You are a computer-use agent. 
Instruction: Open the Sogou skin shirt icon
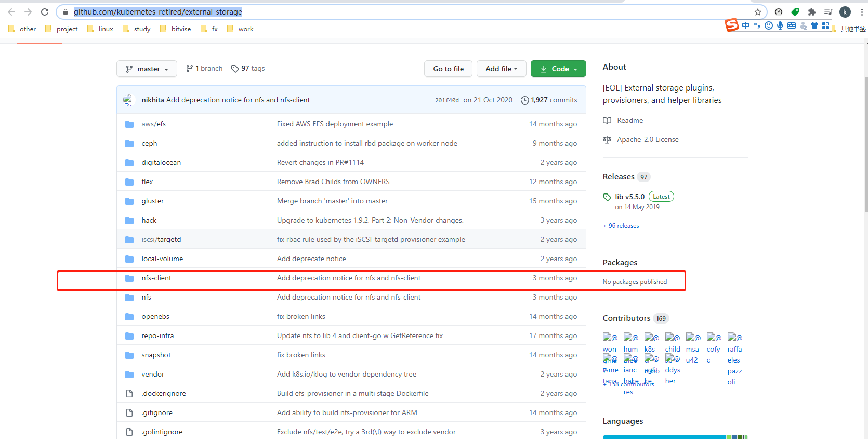814,25
